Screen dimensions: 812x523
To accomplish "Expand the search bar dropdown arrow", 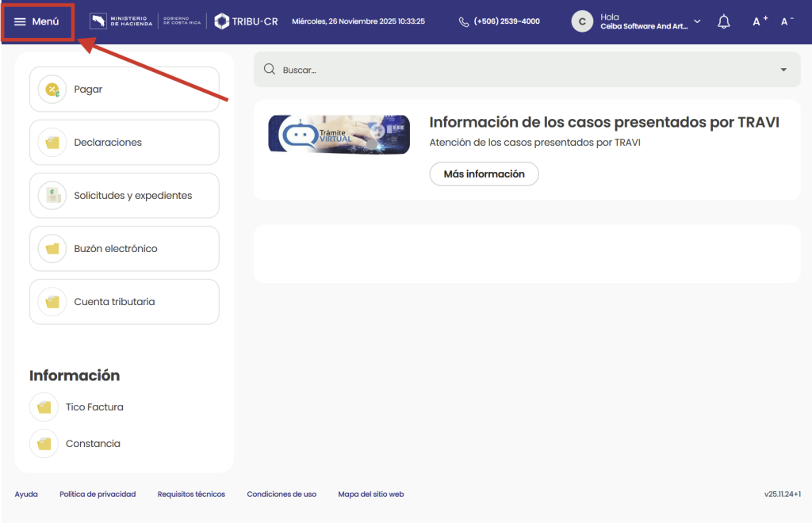I will (783, 70).
